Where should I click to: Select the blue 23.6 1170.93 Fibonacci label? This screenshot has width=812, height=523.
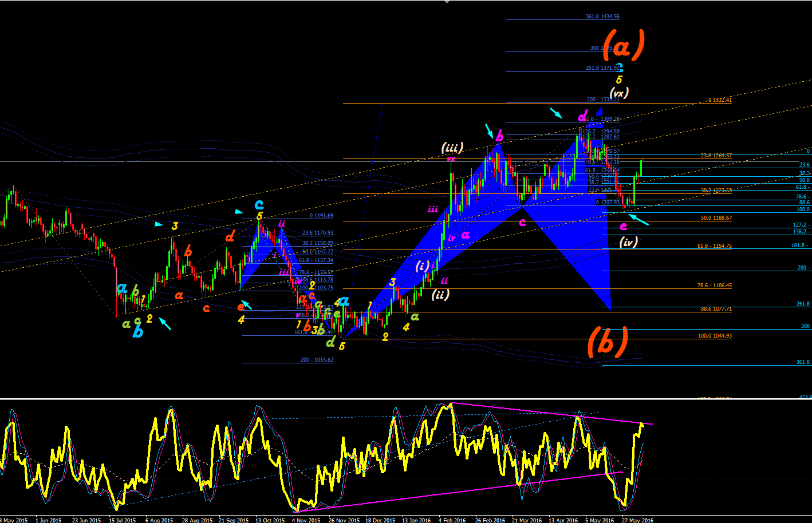click(318, 233)
